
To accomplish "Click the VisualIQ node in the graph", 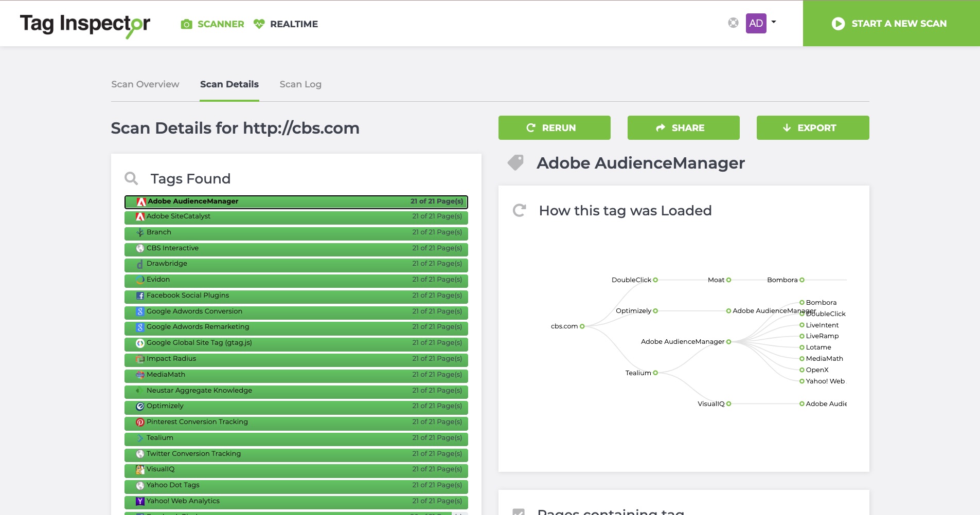I will tap(729, 404).
